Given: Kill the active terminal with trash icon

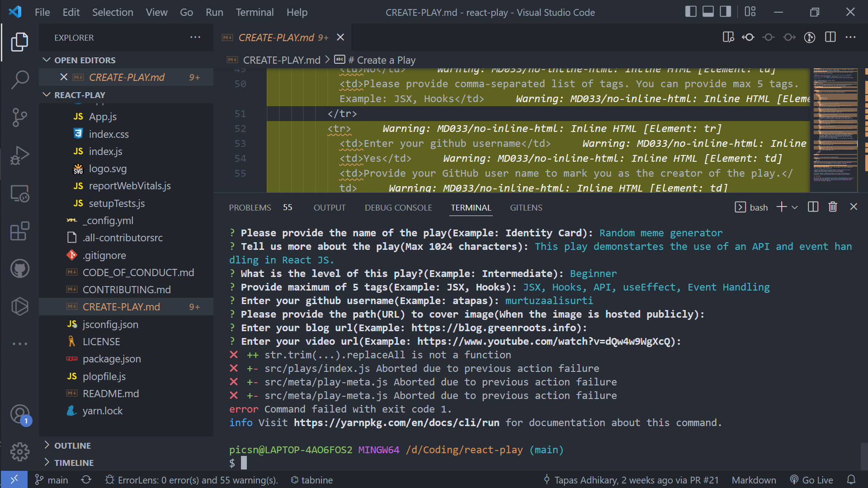Looking at the screenshot, I should pyautogui.click(x=833, y=206).
